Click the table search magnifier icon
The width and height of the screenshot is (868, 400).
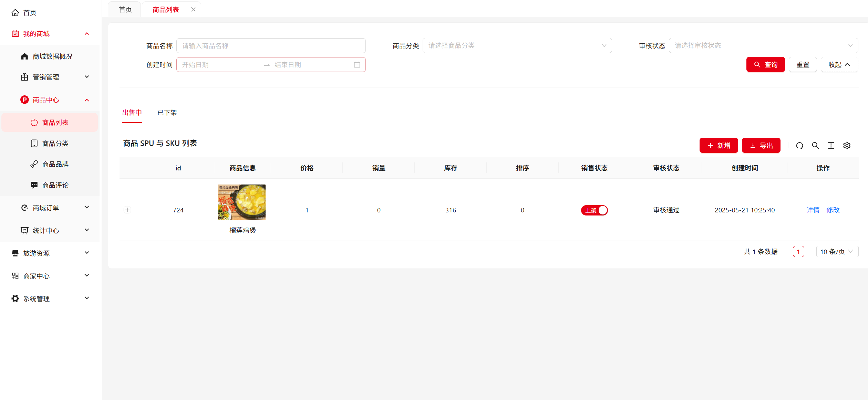(815, 146)
